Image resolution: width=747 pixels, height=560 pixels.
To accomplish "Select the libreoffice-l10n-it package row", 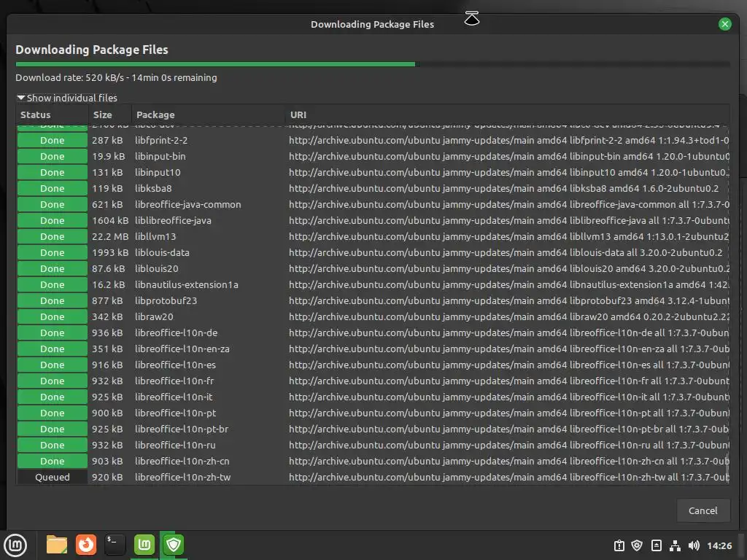I will pyautogui.click(x=373, y=397).
